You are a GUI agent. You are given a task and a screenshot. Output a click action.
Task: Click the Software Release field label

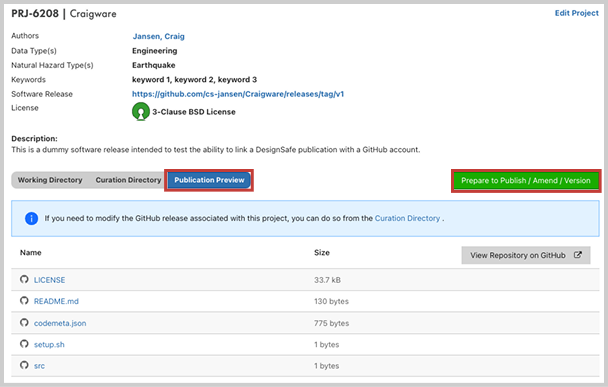tap(42, 94)
